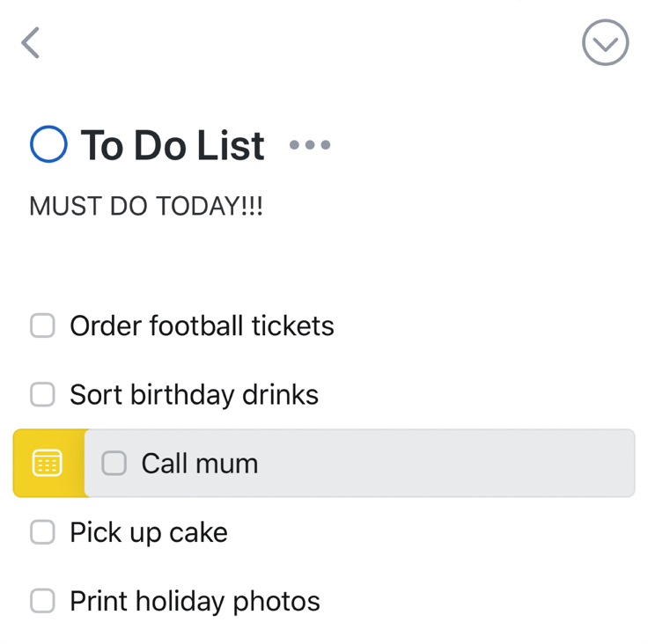The image size is (648, 644).
Task: Select the Sort birthday drinks text
Action: pos(195,395)
